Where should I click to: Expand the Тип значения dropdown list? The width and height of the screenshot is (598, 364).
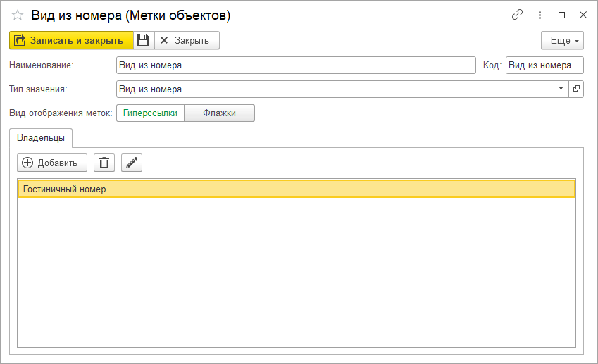[561, 89]
